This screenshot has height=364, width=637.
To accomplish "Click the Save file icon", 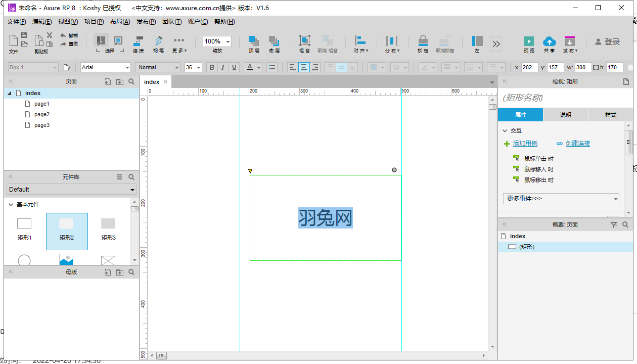I will tap(24, 35).
